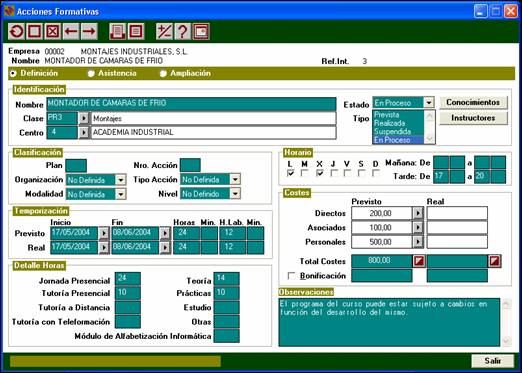The width and height of the screenshot is (522, 373).
Task: Check the S (sábado) day checkbox
Action: click(361, 173)
